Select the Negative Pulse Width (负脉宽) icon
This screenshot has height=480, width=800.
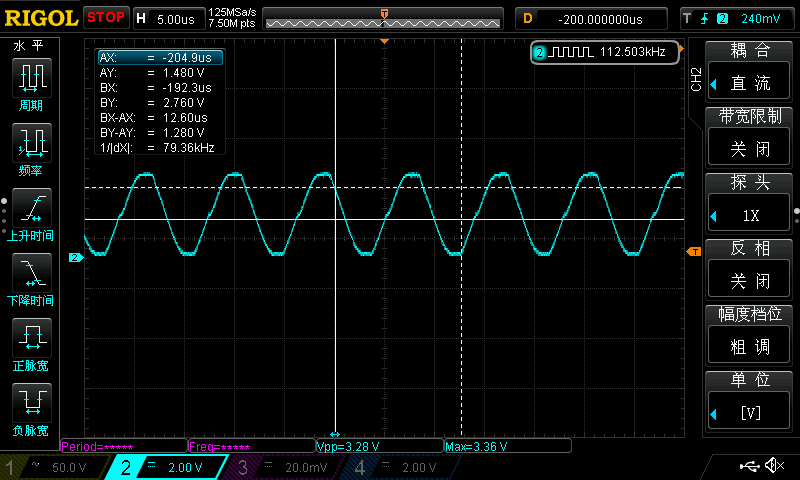pyautogui.click(x=32, y=403)
